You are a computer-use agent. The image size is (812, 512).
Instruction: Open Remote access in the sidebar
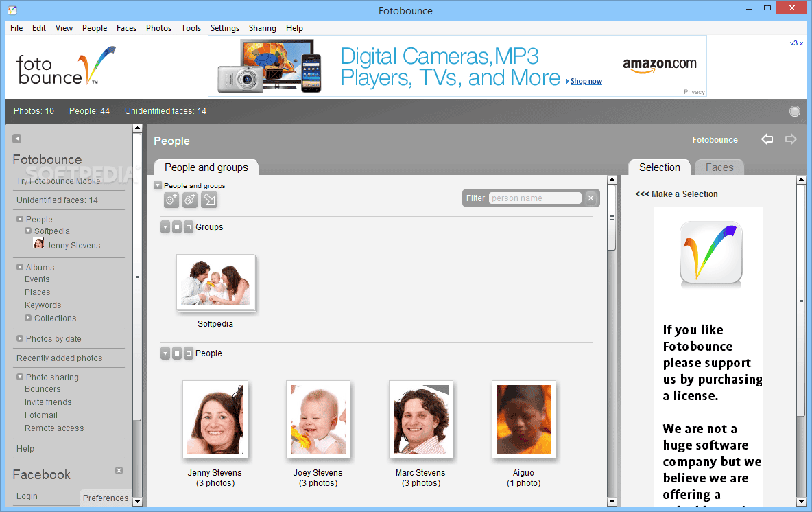click(x=54, y=428)
